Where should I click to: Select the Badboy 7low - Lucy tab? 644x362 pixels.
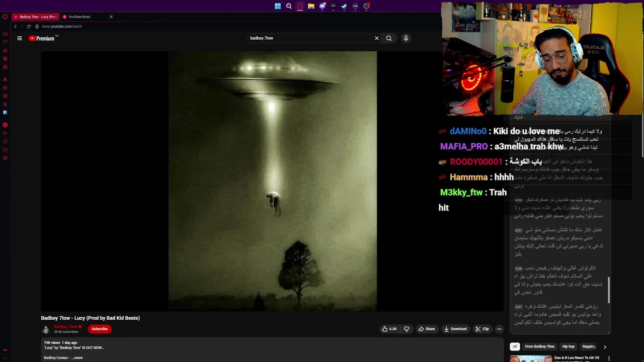pyautogui.click(x=35, y=17)
